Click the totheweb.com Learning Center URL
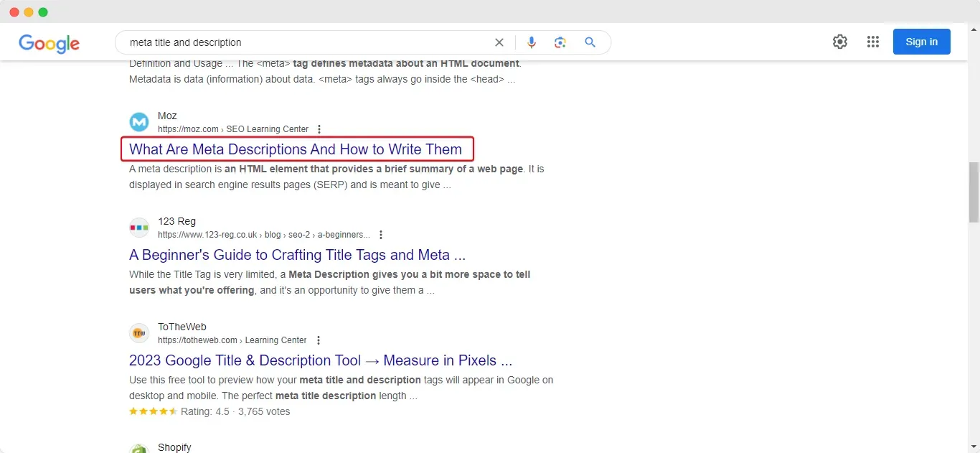 232,340
